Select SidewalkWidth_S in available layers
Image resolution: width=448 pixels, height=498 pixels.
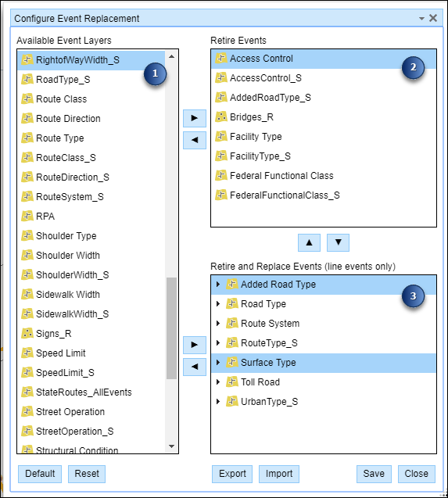click(91, 313)
